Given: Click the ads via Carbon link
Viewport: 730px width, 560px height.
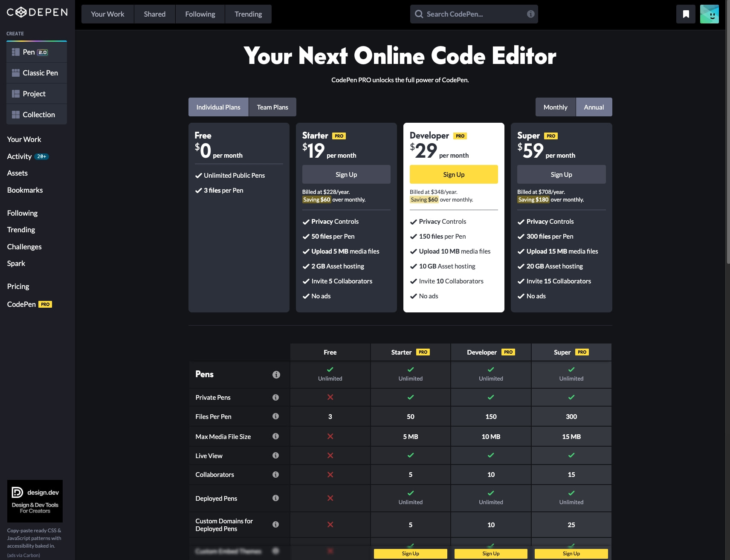Looking at the screenshot, I should 23,555.
